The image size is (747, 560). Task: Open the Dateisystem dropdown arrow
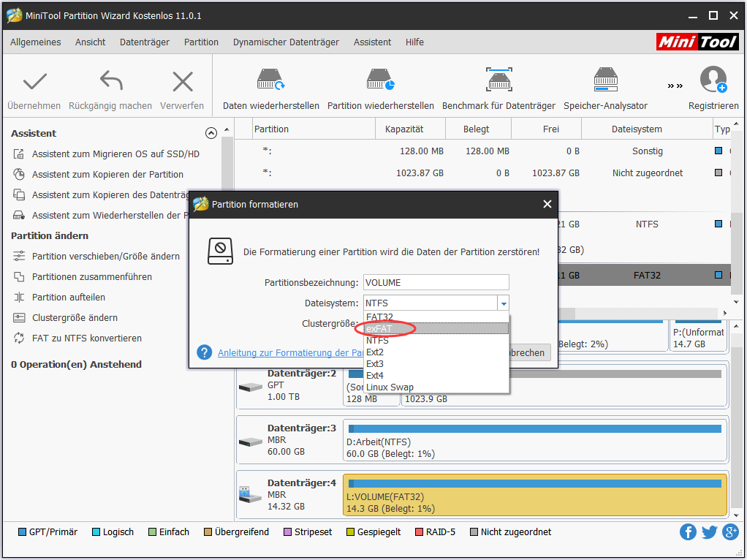504,303
